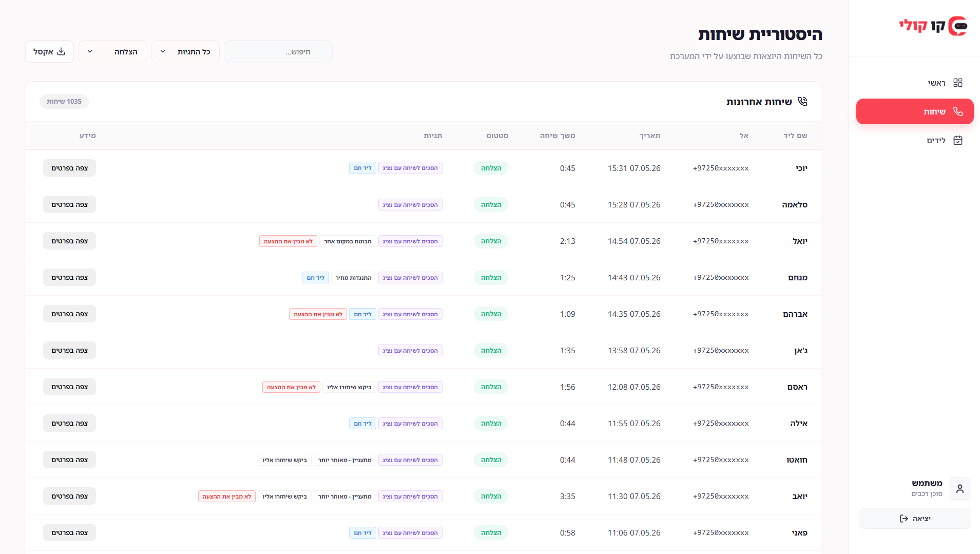Viewport: 980px width, 554px height.
Task: Click the משתמש user profile name
Action: (x=927, y=483)
